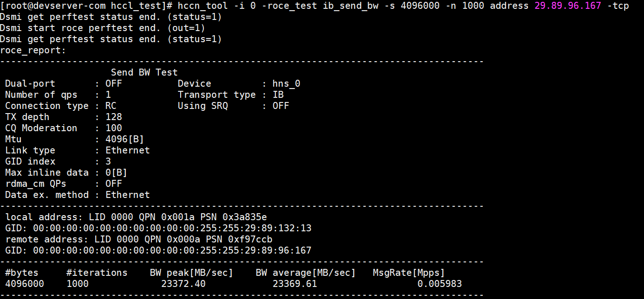
Task: Click the MsgRate value 0.005983
Action: [x=439, y=284]
